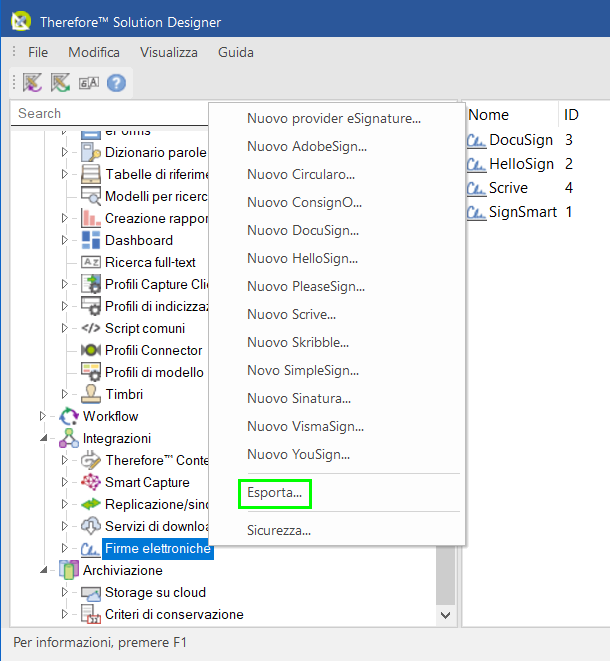610x661 pixels.
Task: Select the Profili di modello icon
Action: (91, 372)
